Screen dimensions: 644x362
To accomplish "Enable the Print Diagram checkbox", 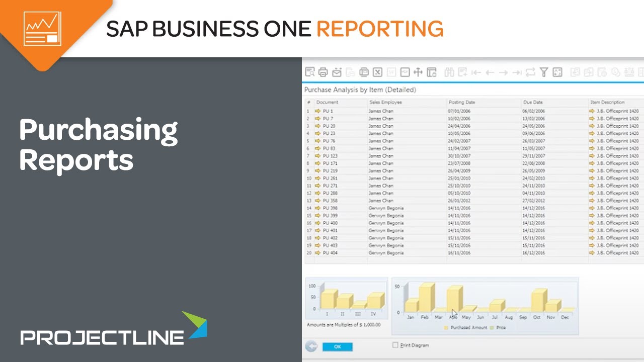I will (395, 345).
